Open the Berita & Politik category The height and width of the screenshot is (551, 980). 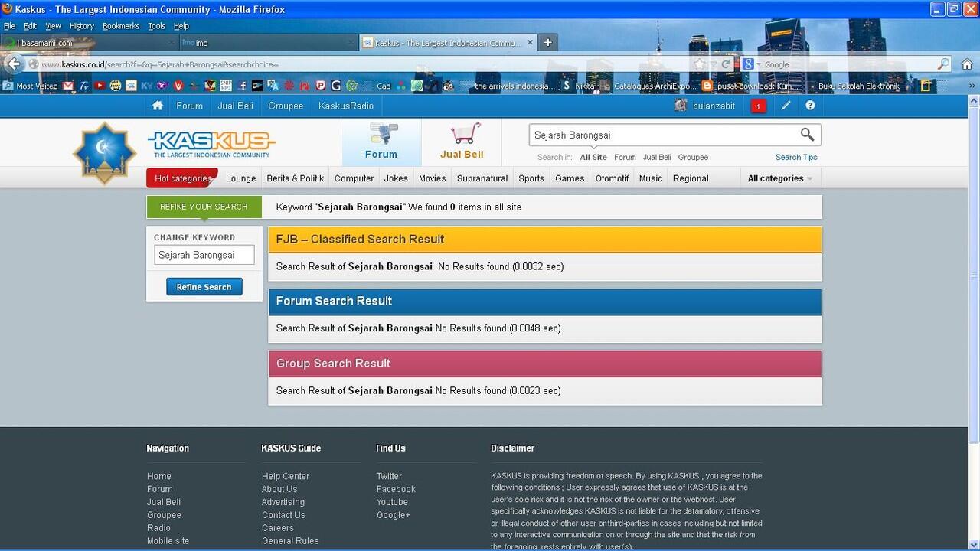(296, 178)
